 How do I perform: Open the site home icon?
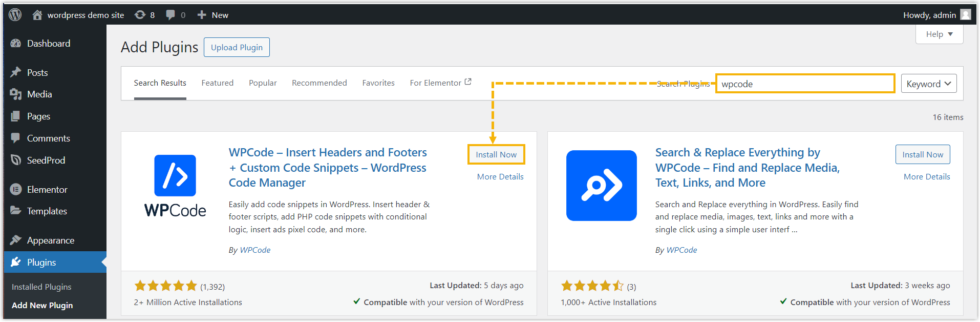pos(37,15)
